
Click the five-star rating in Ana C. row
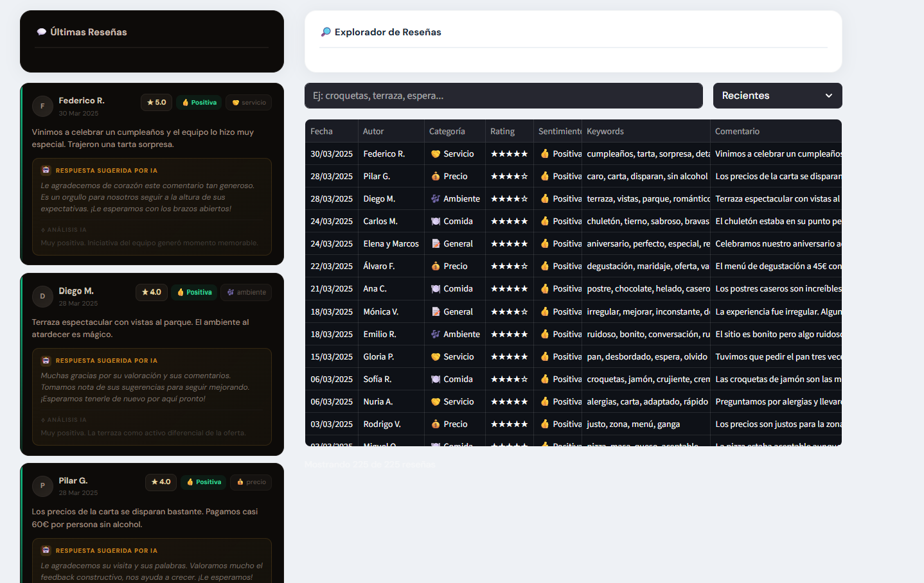tap(509, 289)
